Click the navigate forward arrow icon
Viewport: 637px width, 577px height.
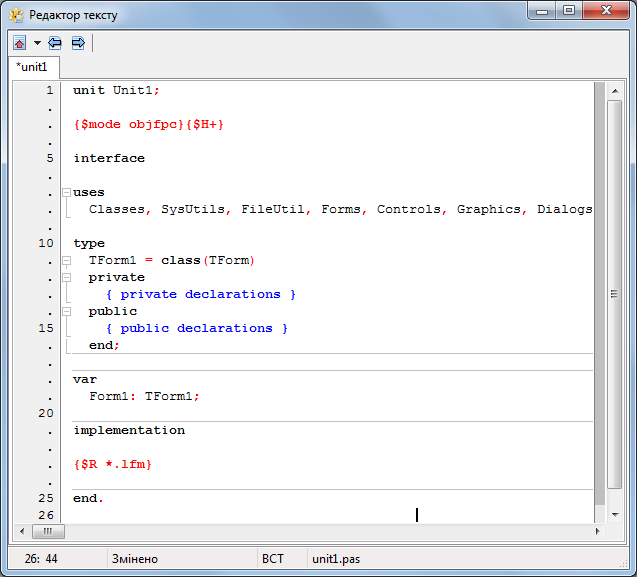[x=77, y=43]
